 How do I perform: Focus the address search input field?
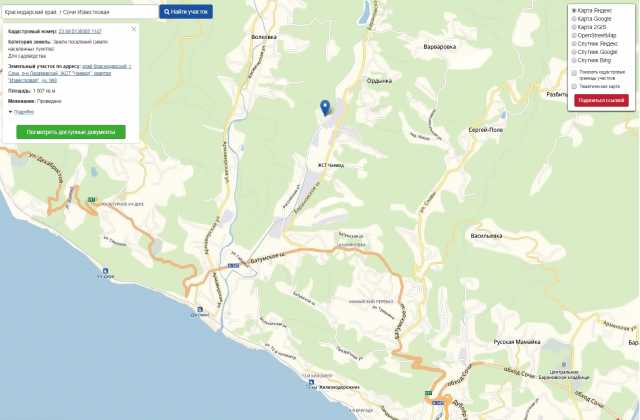coord(80,12)
